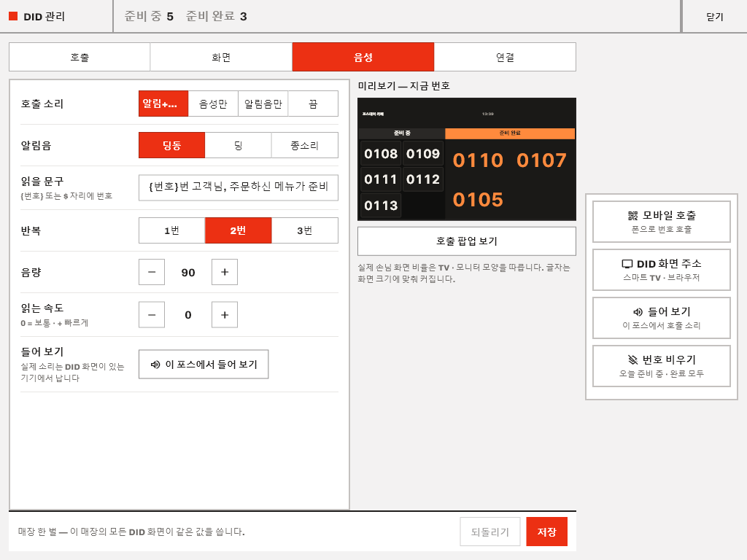Select 음성만 for 호출 소리
The image size is (747, 560).
point(213,104)
